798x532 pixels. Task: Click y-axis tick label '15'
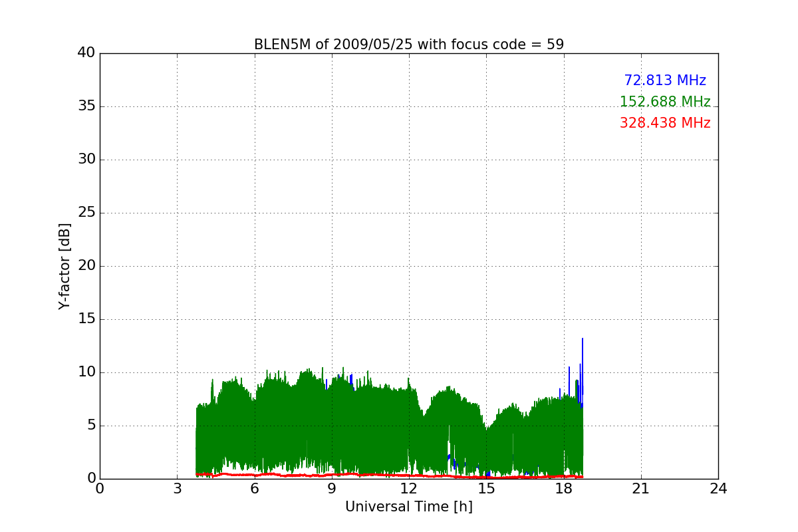86,319
